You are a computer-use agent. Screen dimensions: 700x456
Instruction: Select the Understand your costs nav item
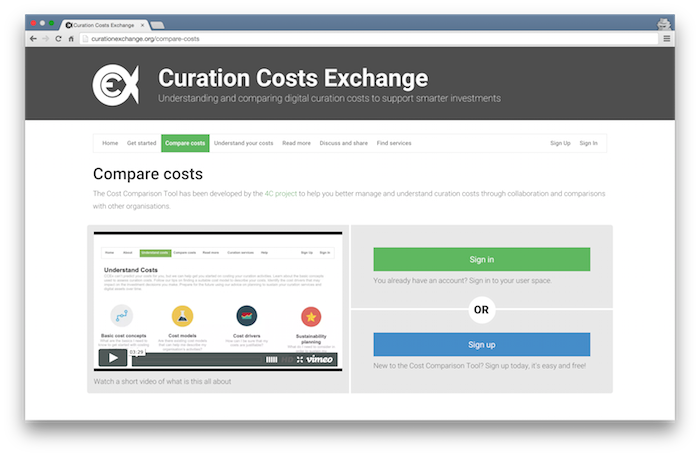click(x=244, y=143)
